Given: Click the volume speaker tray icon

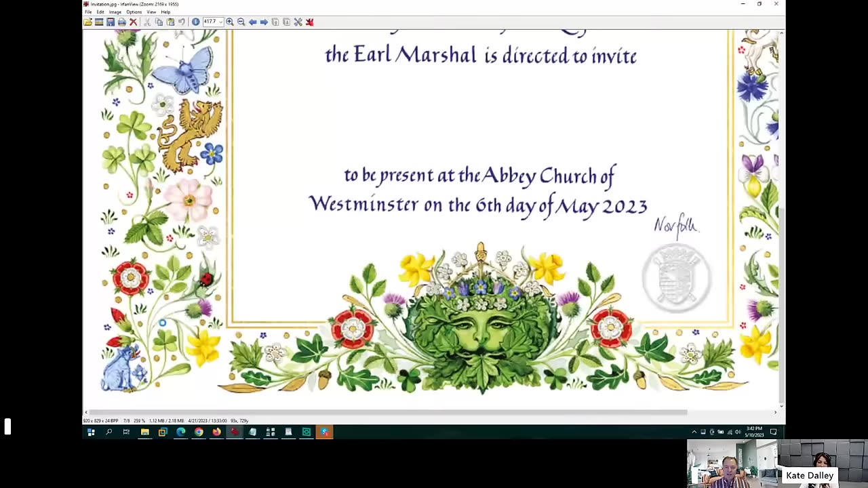Looking at the screenshot, I should click(x=738, y=432).
